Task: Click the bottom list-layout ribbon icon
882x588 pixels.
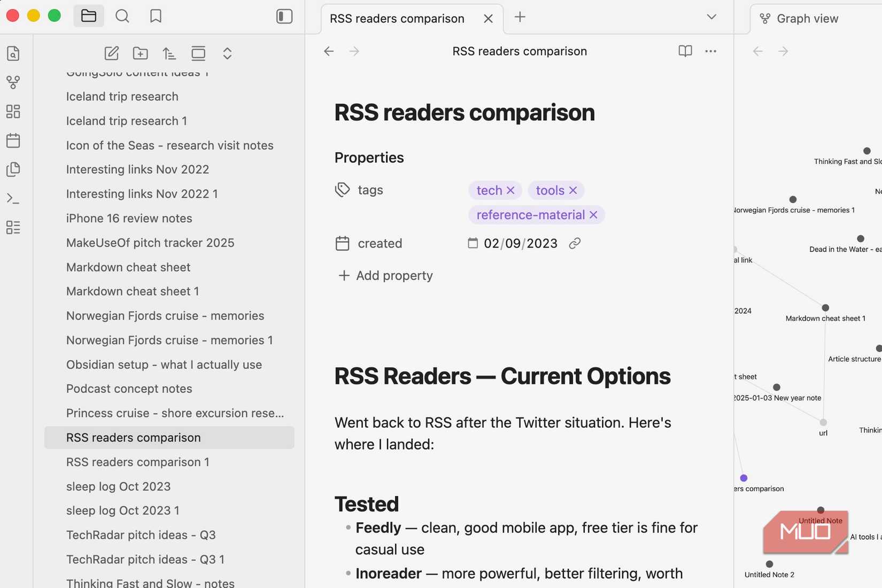Action: [13, 227]
